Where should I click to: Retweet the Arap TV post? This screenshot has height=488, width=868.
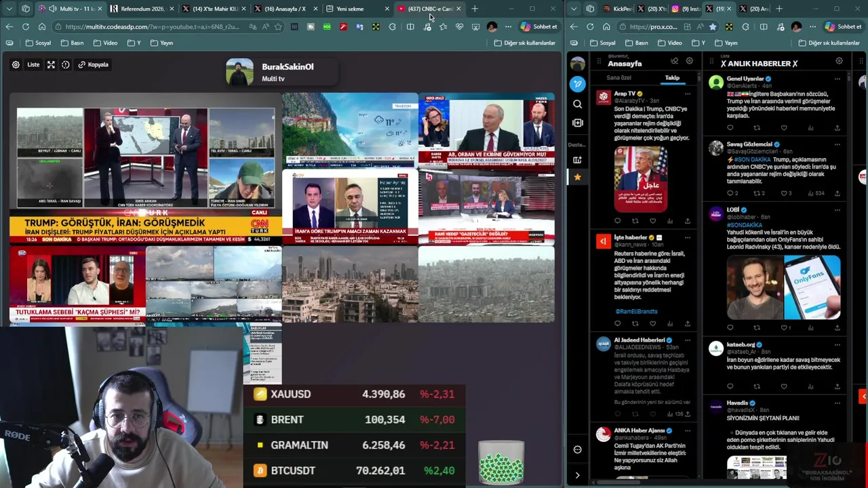pos(635,220)
